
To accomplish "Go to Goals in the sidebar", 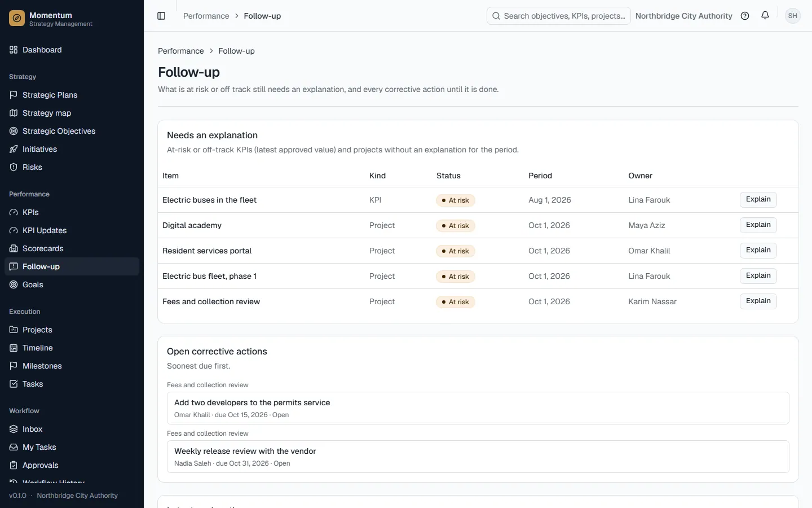I will (72, 284).
